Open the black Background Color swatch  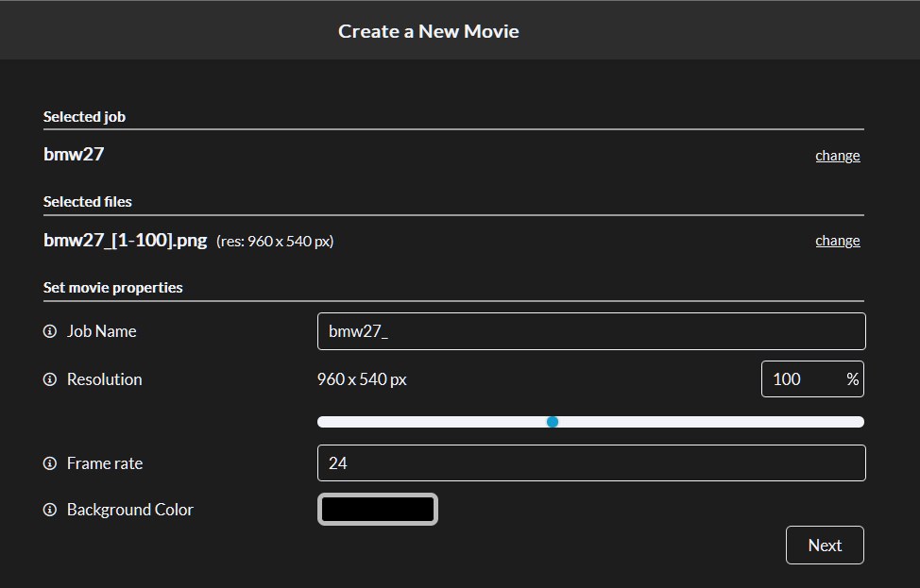click(x=377, y=509)
